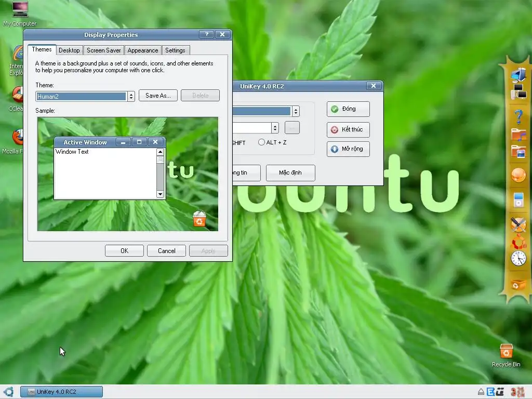Click Save As... theme button
The height and width of the screenshot is (399, 532).
click(158, 96)
